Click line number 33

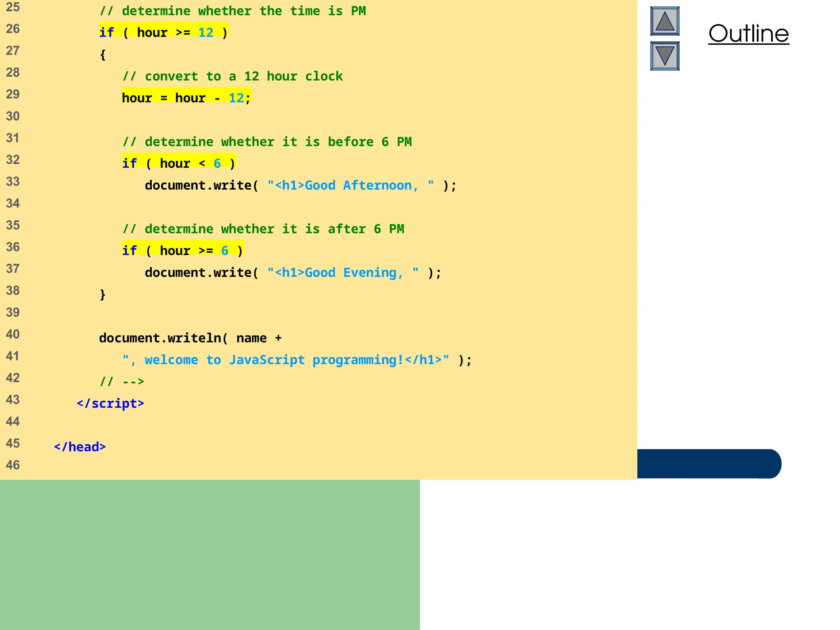13,181
